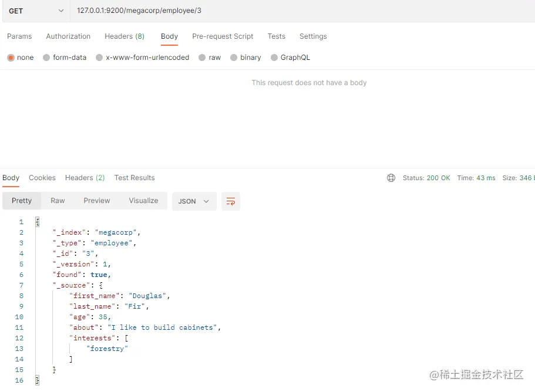This screenshot has height=392, width=535.
Task: Click line number 16 in gutter
Action: (x=19, y=380)
